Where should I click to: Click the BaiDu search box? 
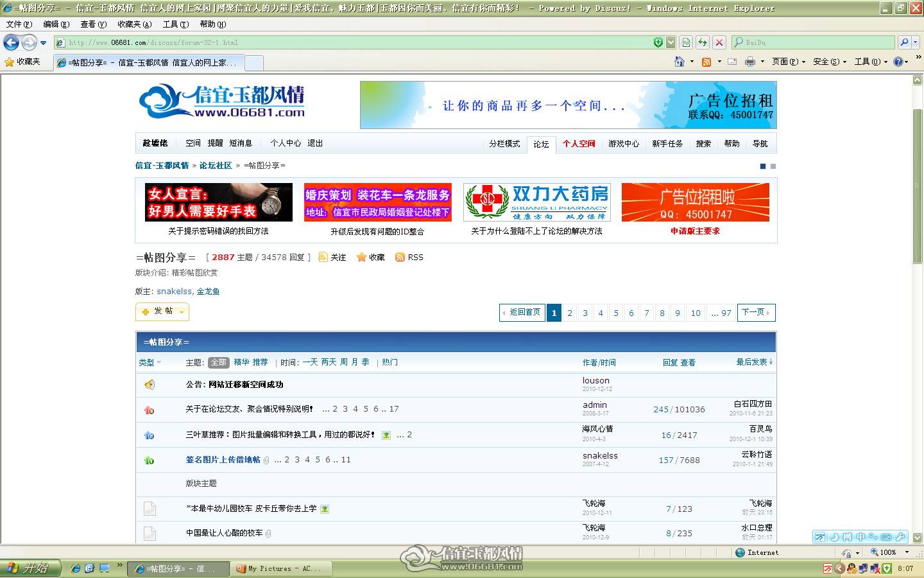pyautogui.click(x=813, y=42)
